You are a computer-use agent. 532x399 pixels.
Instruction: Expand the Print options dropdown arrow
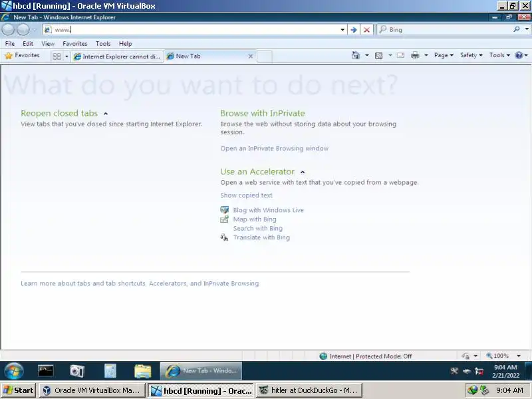click(426, 55)
